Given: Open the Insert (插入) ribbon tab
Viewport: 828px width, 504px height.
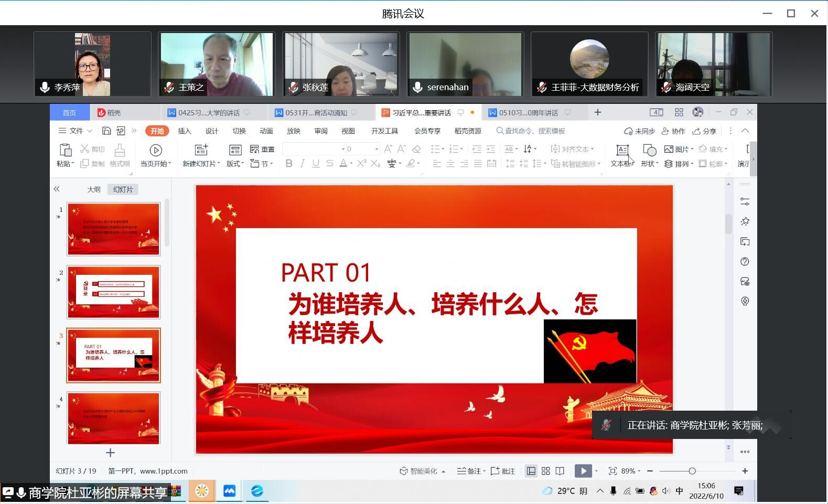Looking at the screenshot, I should [x=184, y=131].
